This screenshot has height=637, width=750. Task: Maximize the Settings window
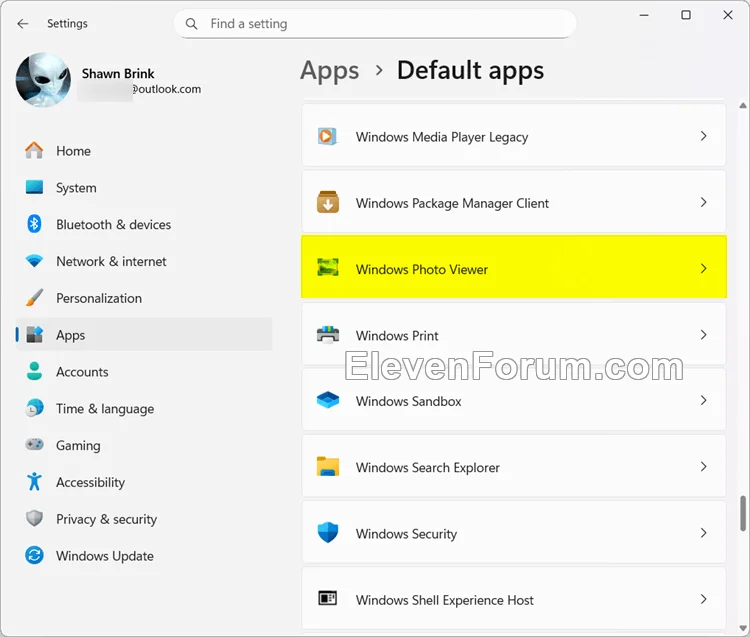pyautogui.click(x=686, y=15)
